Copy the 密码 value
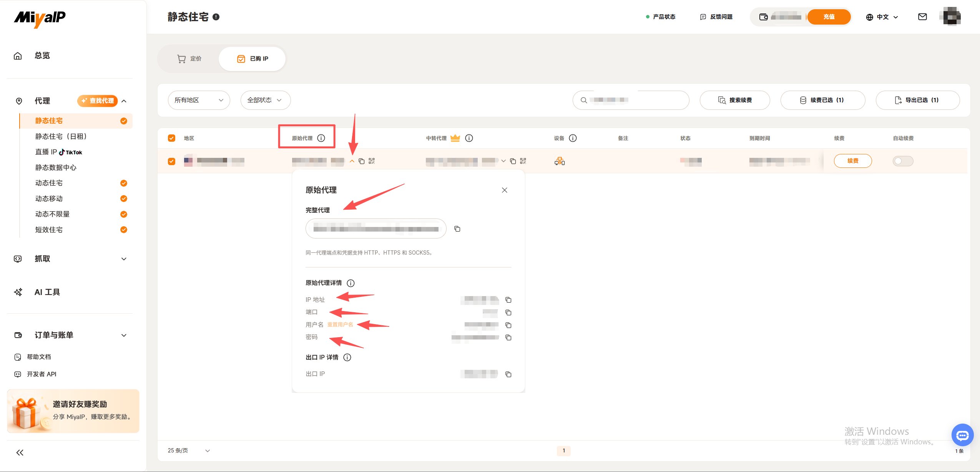Viewport: 980px width, 472px height. pos(508,337)
